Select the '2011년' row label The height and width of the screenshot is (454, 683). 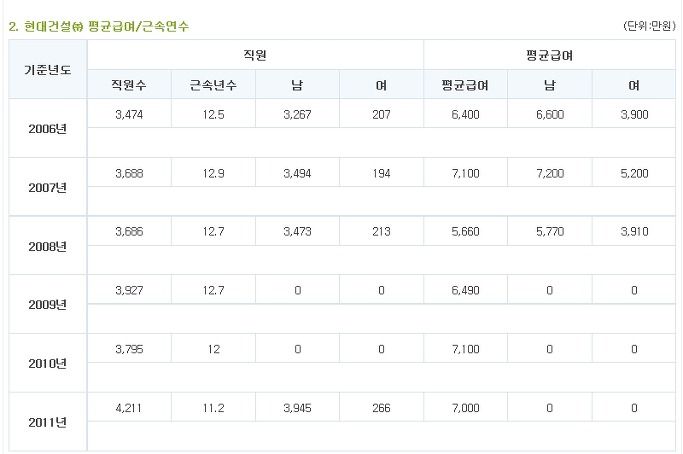(47, 422)
